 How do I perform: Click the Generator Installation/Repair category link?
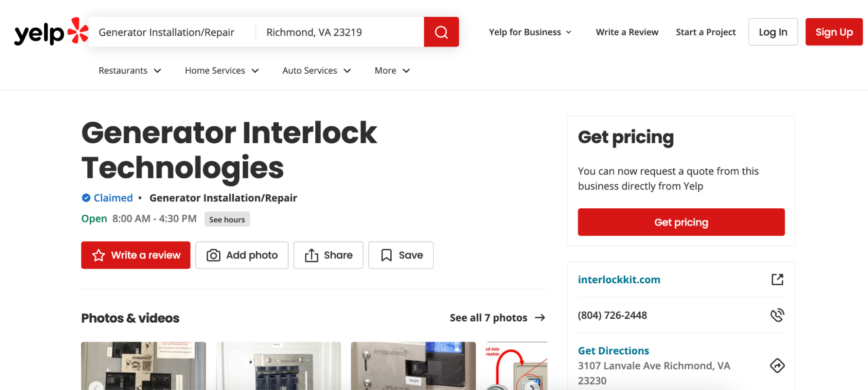[x=223, y=198]
